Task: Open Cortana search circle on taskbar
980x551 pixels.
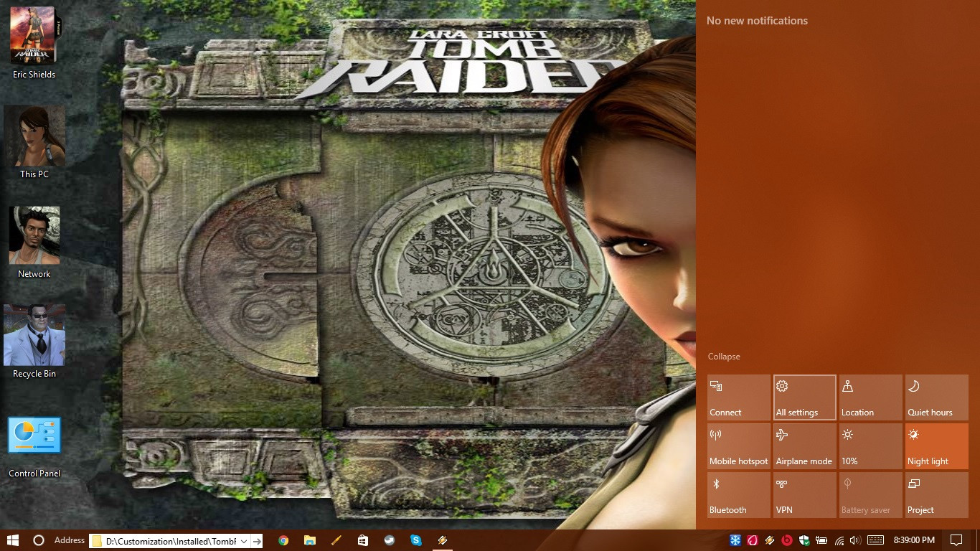Action: pos(39,540)
